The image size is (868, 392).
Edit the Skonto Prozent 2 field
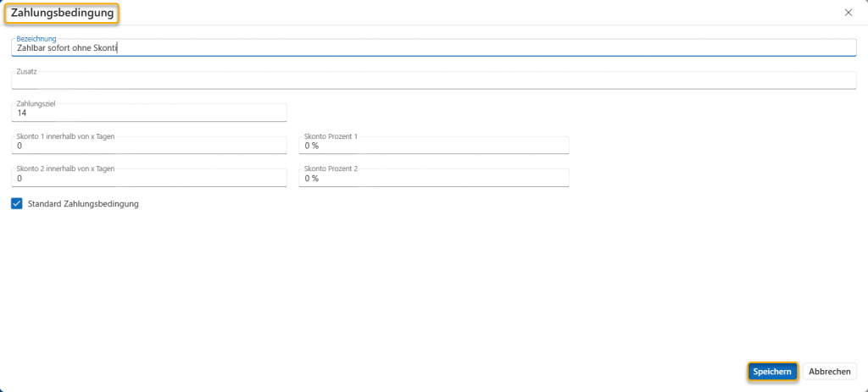[433, 179]
